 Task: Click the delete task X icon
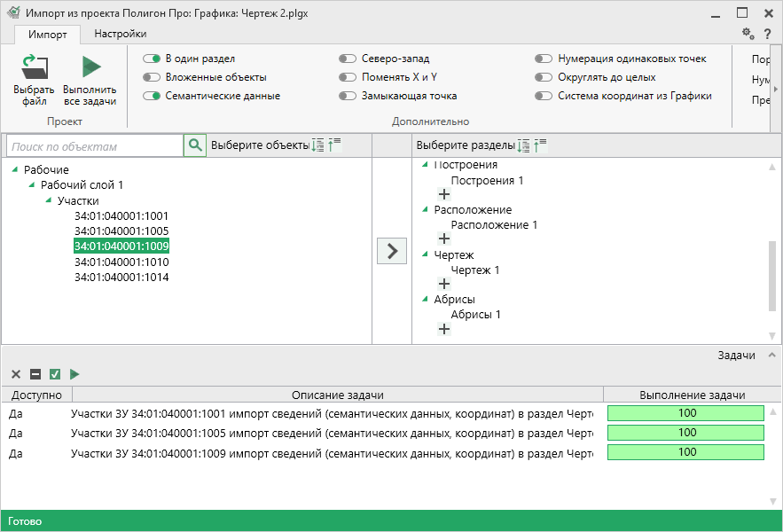(x=16, y=374)
